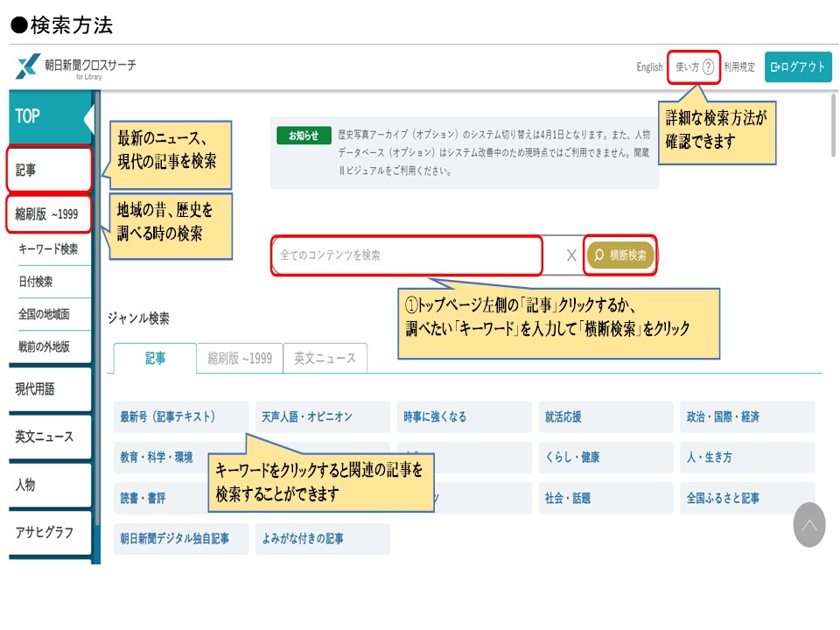This screenshot has height=630, width=840.
Task: Select 現代用語 in the sidebar menu
Action: tap(50, 388)
